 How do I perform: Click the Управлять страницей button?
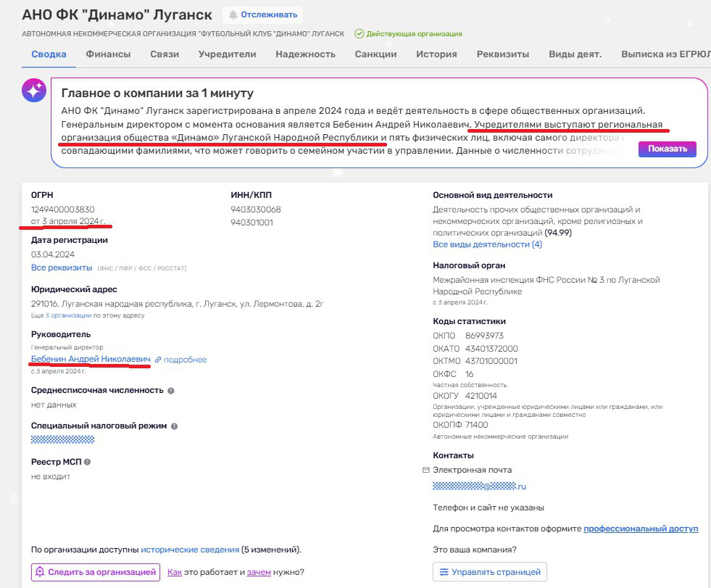tap(490, 572)
